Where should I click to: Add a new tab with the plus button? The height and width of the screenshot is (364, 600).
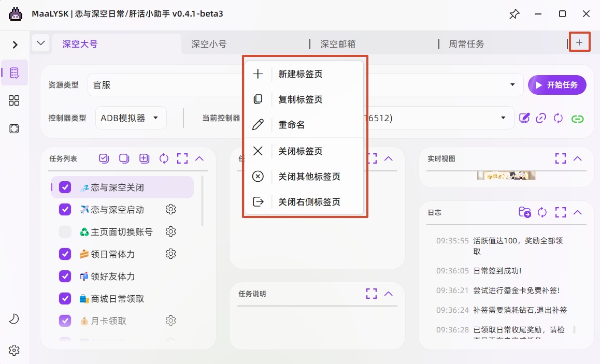(x=579, y=42)
